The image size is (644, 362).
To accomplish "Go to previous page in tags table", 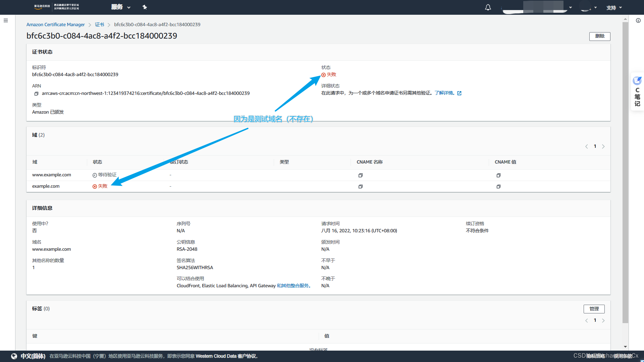I will [x=587, y=320].
